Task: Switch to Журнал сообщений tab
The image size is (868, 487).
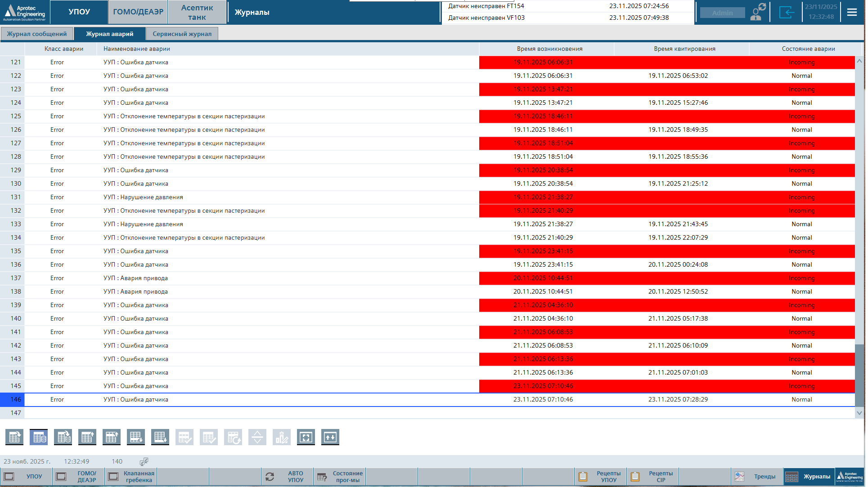Action: pyautogui.click(x=37, y=34)
